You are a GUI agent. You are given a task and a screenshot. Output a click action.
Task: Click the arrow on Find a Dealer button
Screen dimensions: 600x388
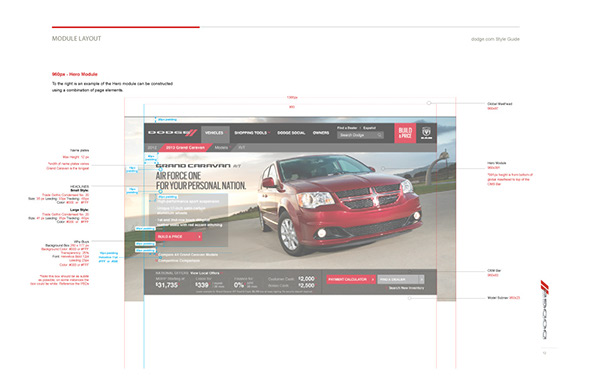coord(421,280)
